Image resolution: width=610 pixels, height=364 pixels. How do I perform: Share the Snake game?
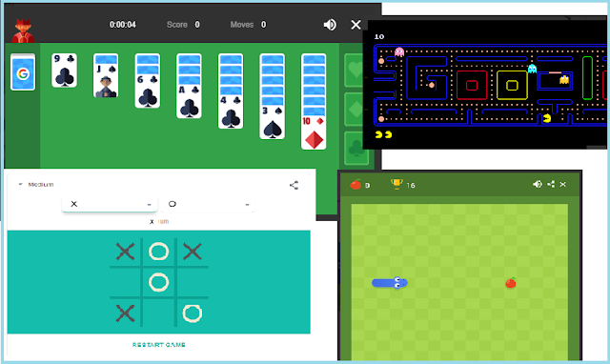coord(551,184)
